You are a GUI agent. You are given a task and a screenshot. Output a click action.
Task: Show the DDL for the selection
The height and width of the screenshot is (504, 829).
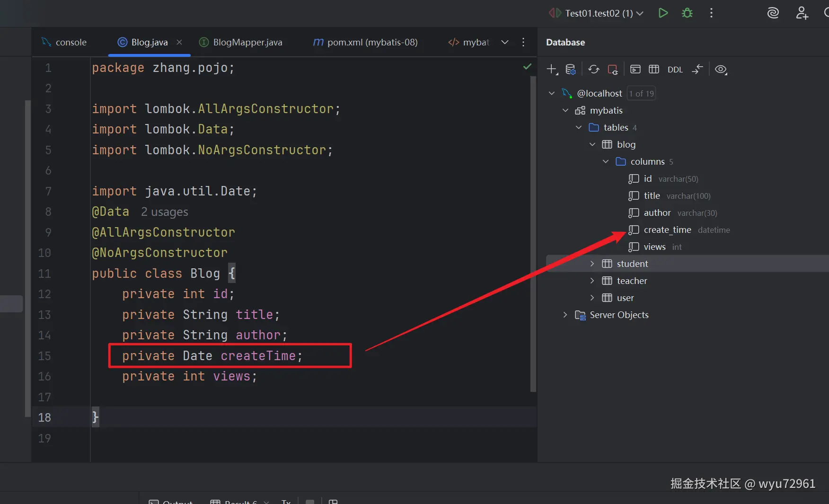(675, 70)
